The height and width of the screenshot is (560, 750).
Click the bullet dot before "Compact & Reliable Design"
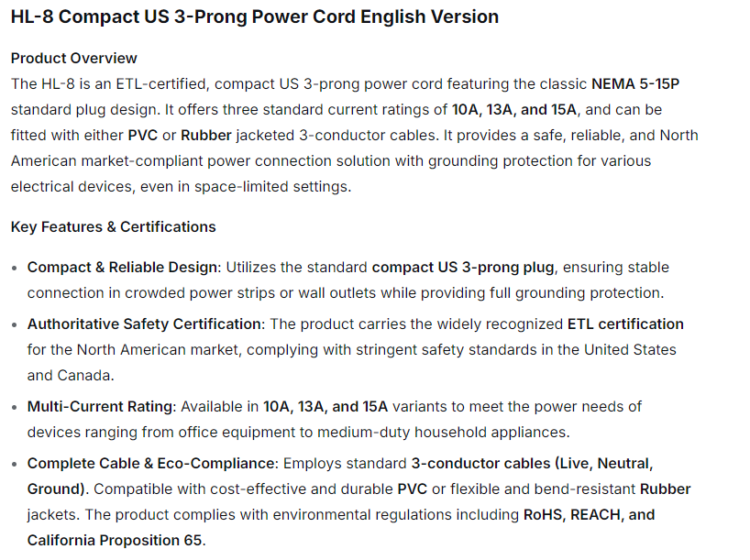pos(13,268)
